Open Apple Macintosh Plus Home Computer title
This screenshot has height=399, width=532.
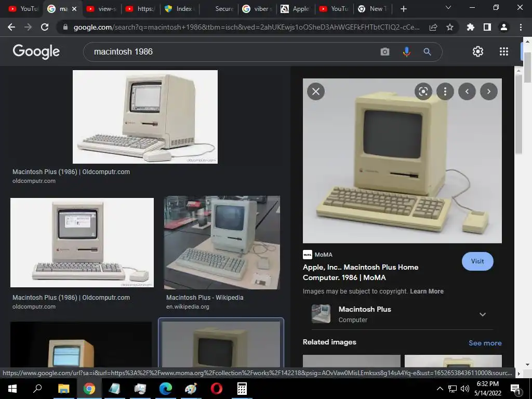click(361, 272)
